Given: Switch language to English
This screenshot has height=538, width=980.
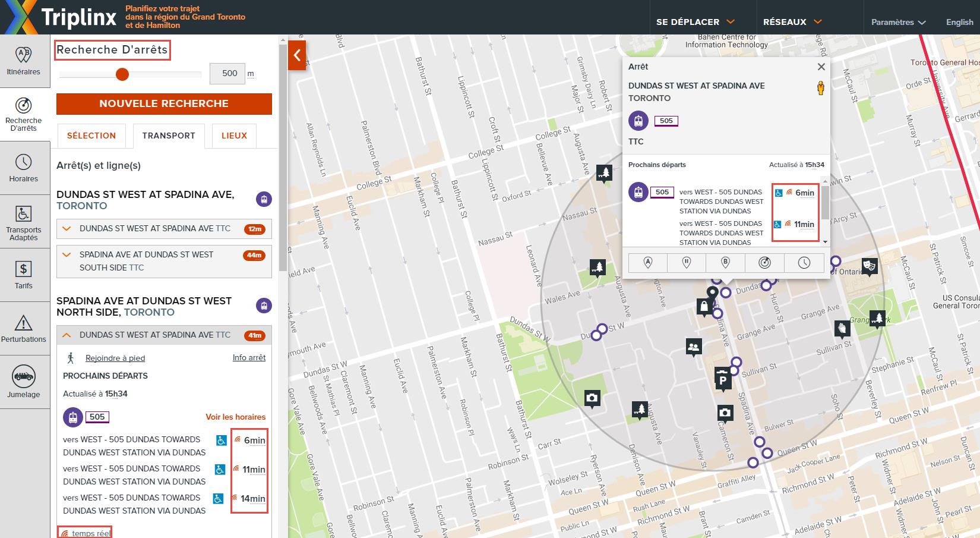Looking at the screenshot, I should [x=959, y=22].
